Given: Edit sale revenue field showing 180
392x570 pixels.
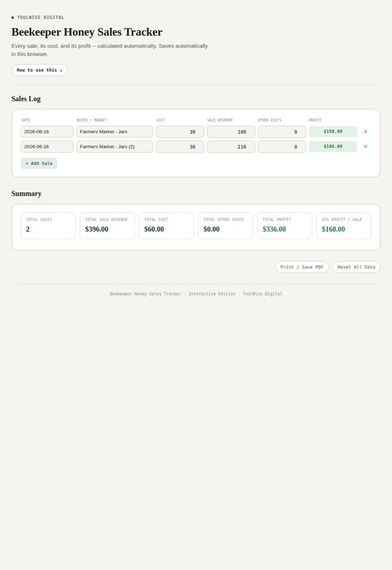Looking at the screenshot, I should 231,132.
